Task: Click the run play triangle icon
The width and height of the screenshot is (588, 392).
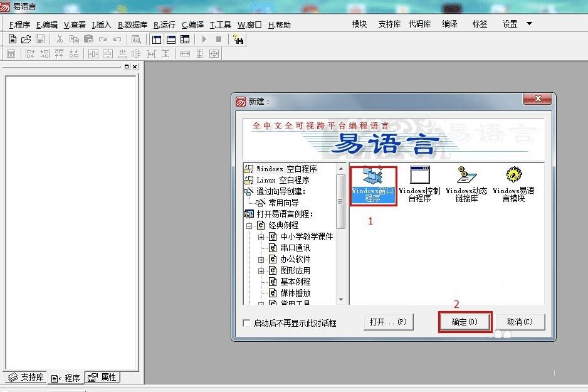Action: tap(204, 39)
